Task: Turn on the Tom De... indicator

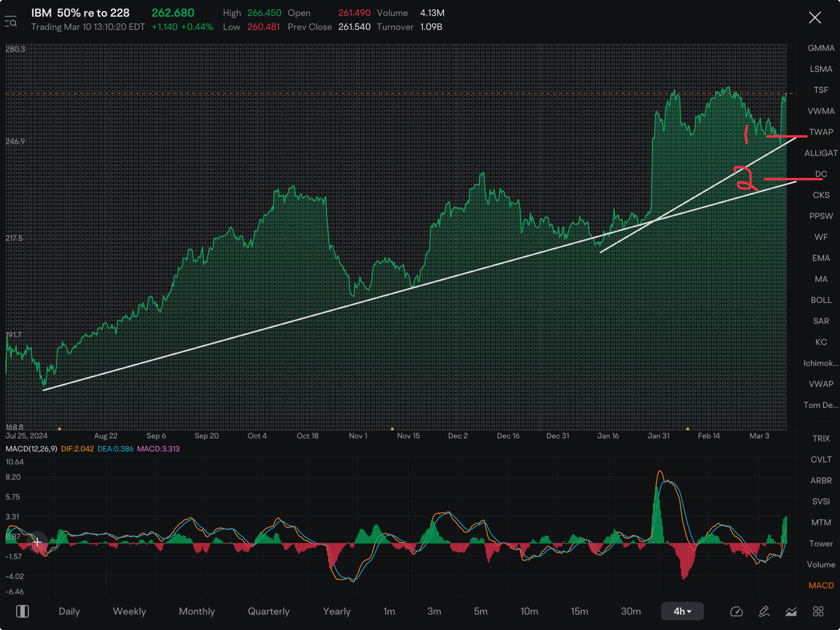Action: click(821, 405)
